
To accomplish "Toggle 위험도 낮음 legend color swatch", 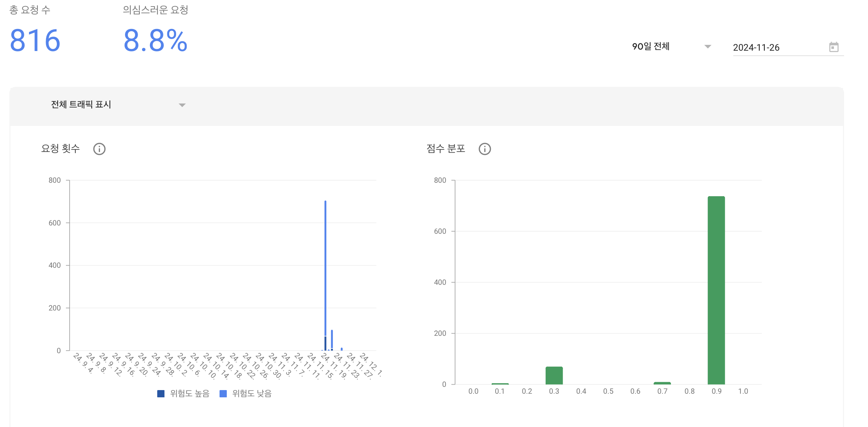I will [223, 394].
